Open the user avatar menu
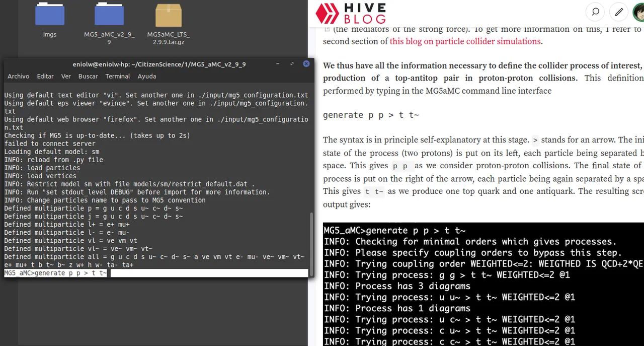644x346 pixels. (x=638, y=12)
